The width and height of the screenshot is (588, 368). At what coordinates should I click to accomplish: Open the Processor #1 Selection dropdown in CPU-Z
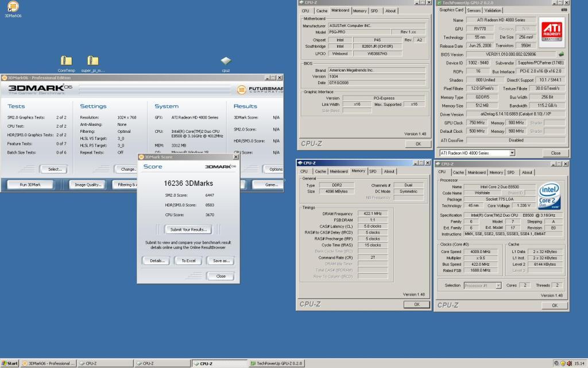click(x=498, y=285)
